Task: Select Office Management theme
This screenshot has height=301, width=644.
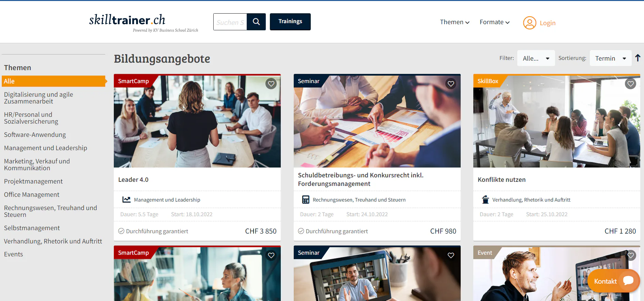Action: (32, 194)
